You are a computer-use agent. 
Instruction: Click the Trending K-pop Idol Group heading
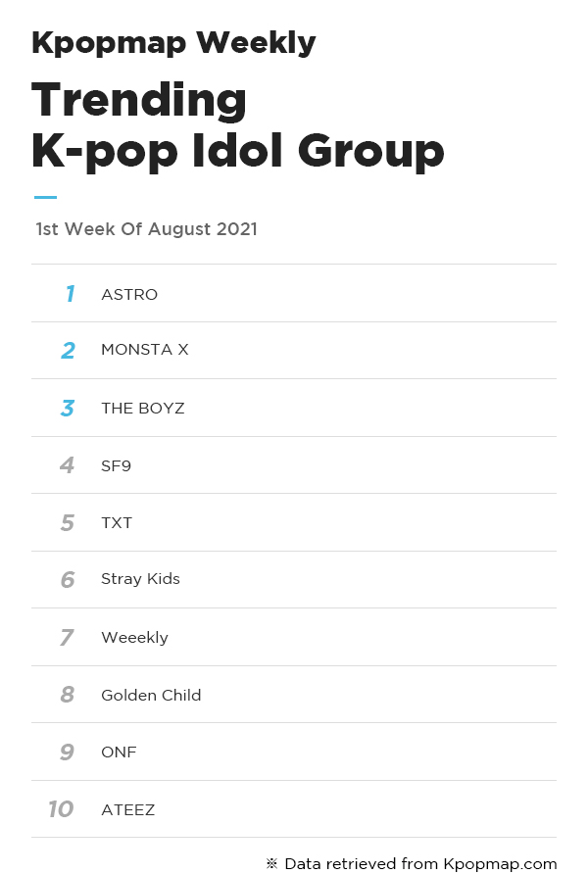pyautogui.click(x=238, y=125)
